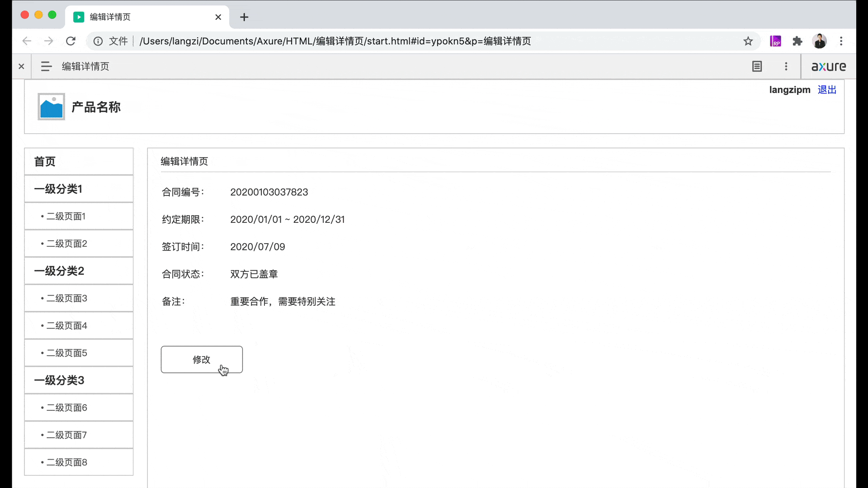Screen dimensions: 868x488
Task: Bookmark this page with the star icon
Action: tap(748, 41)
